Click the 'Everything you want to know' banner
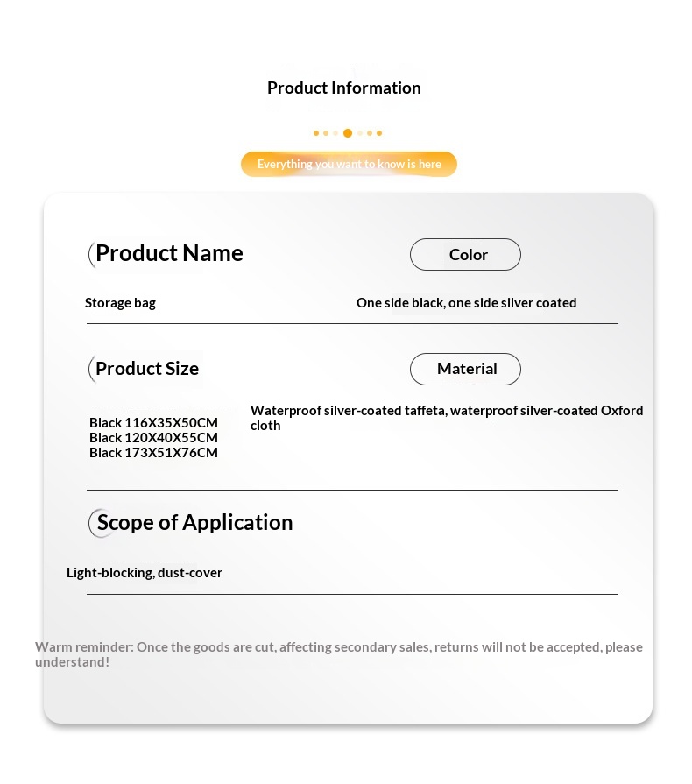The height and width of the screenshot is (784, 692). click(349, 164)
